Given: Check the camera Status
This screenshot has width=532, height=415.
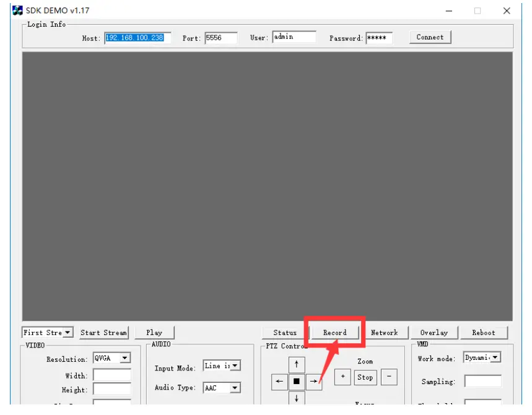Looking at the screenshot, I should click(284, 332).
